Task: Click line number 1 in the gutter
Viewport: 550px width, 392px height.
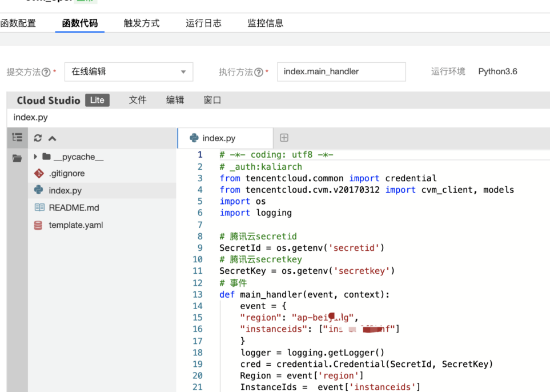Action: pyautogui.click(x=200, y=155)
